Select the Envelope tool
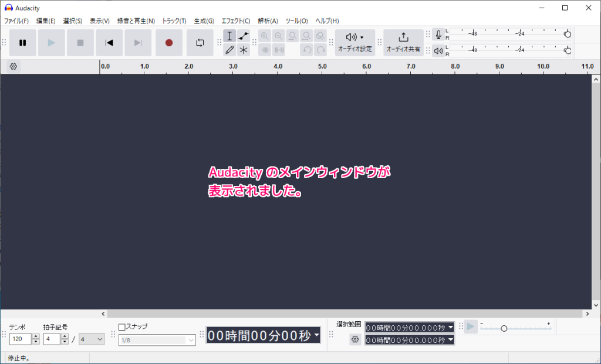601x364 pixels. point(244,36)
